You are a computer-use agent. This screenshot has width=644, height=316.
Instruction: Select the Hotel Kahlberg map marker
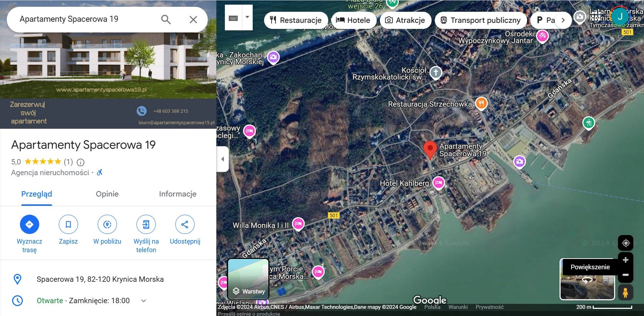pos(438,183)
